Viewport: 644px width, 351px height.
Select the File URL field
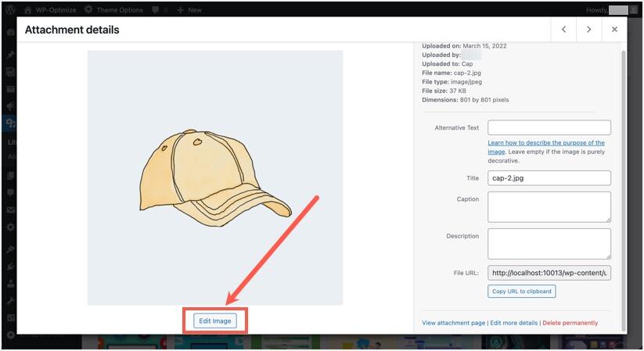[549, 273]
